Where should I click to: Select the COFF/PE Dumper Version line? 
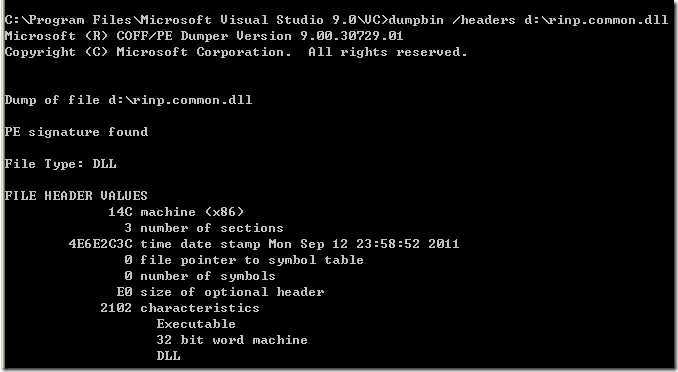coord(204,36)
